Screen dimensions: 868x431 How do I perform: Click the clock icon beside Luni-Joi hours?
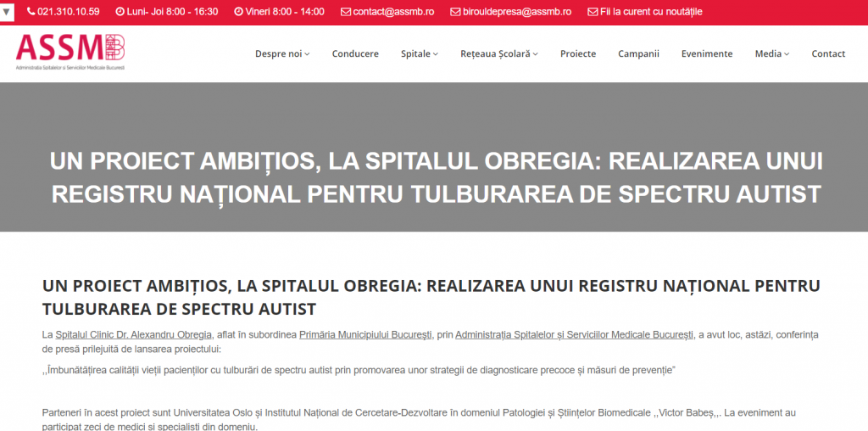[120, 12]
